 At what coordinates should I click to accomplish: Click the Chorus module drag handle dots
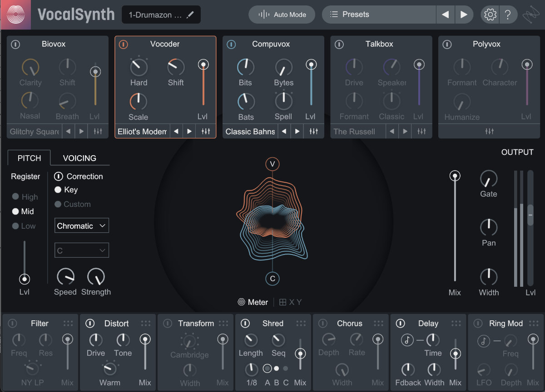pos(378,323)
